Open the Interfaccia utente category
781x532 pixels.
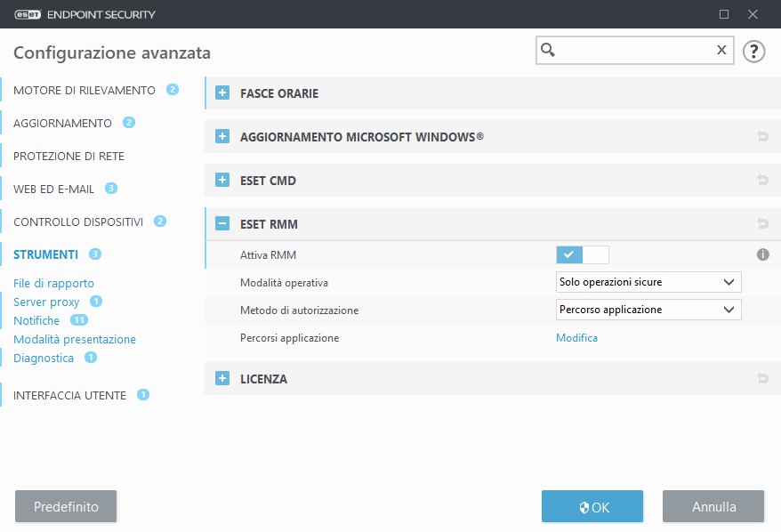pos(69,395)
